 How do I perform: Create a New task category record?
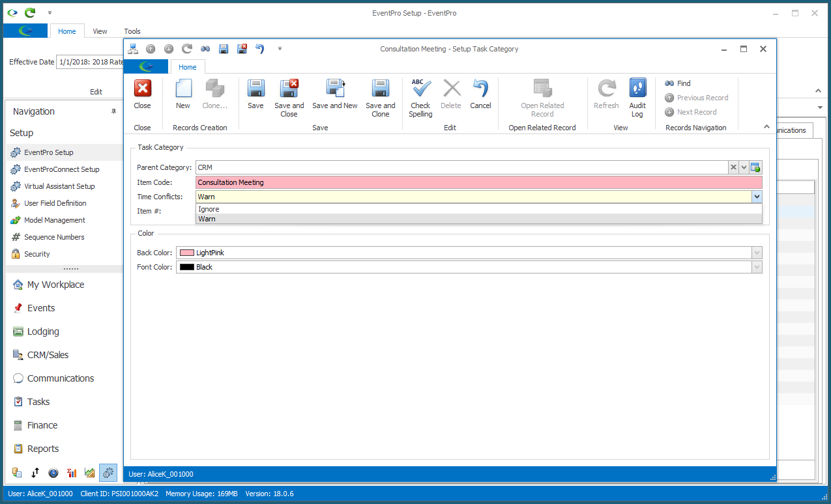[183, 94]
